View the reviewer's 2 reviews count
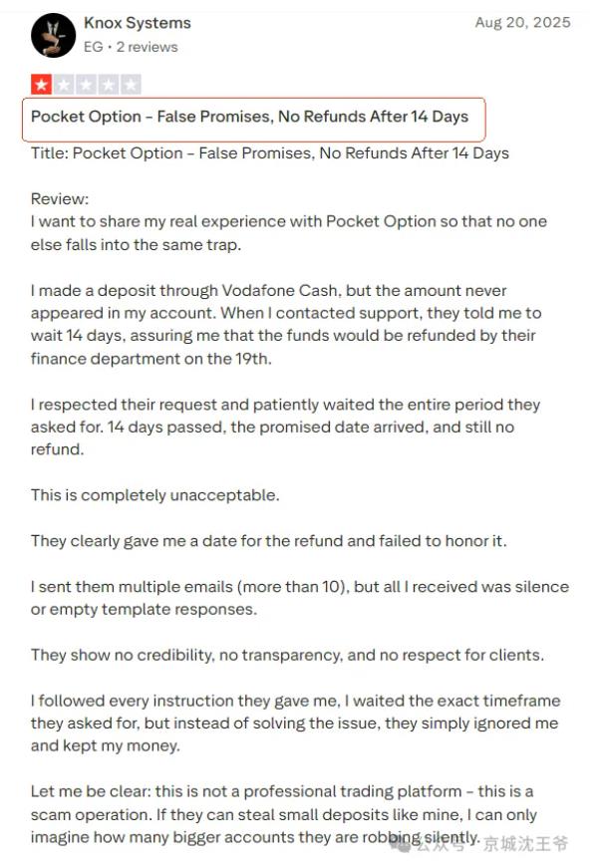Screen dimensions: 604x868 (148, 47)
